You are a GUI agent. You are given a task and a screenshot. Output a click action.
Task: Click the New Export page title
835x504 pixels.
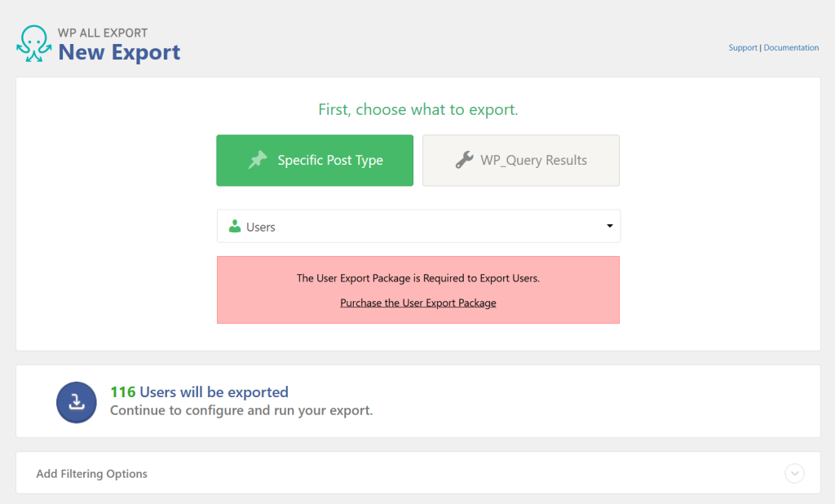[x=119, y=53]
